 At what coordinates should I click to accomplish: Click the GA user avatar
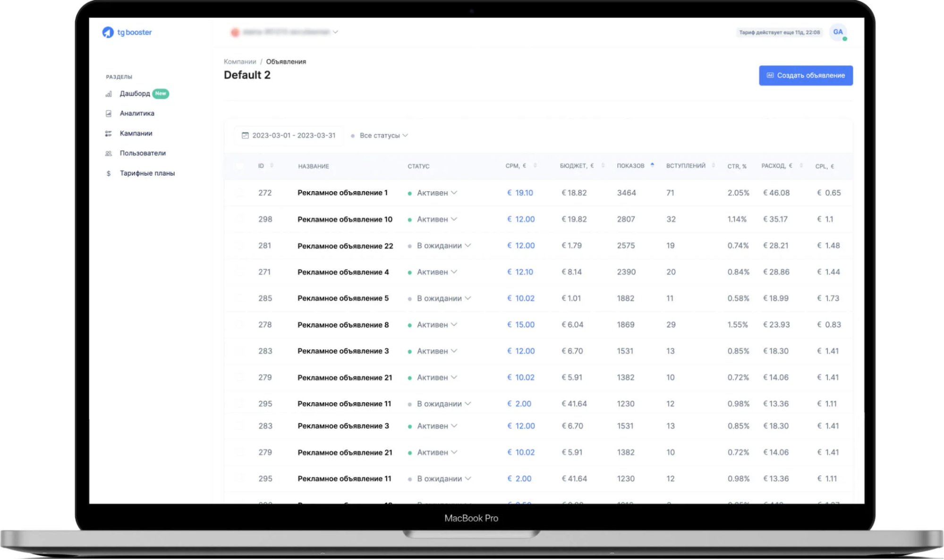click(837, 32)
